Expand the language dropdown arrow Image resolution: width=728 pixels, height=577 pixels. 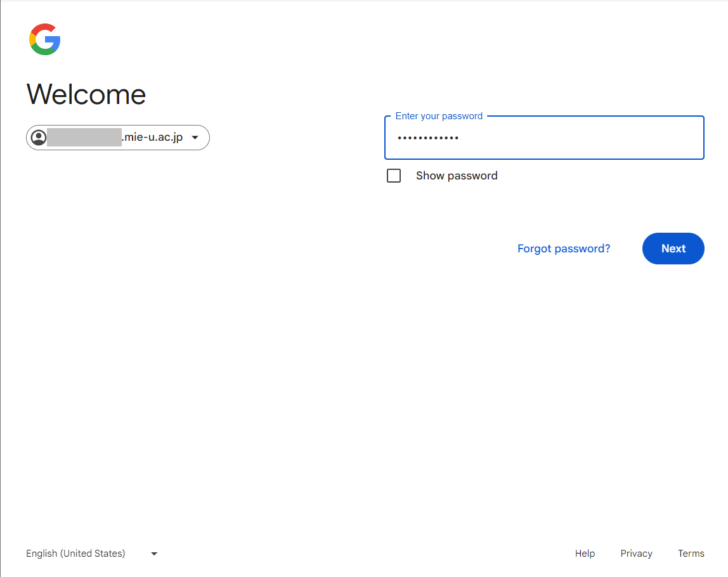coord(154,554)
